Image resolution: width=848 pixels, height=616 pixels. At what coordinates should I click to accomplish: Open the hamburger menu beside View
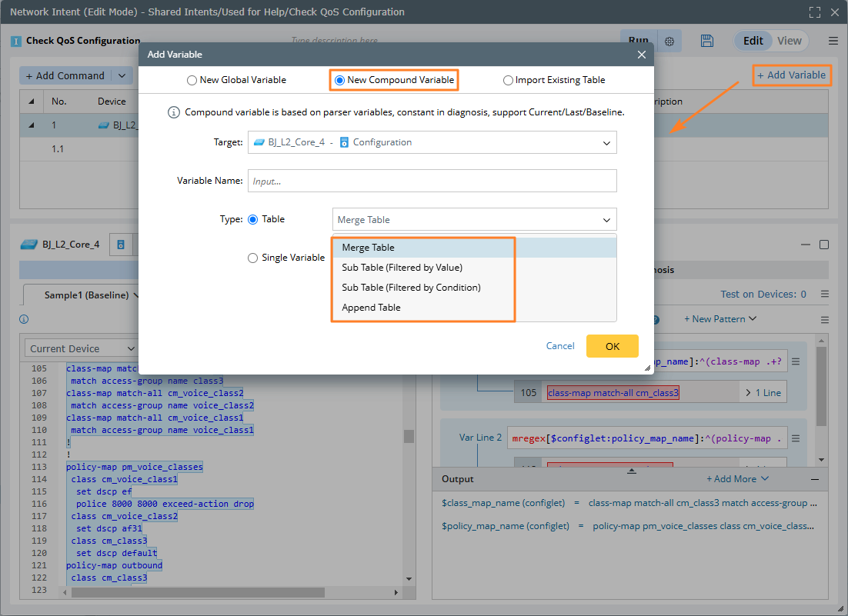pos(833,41)
